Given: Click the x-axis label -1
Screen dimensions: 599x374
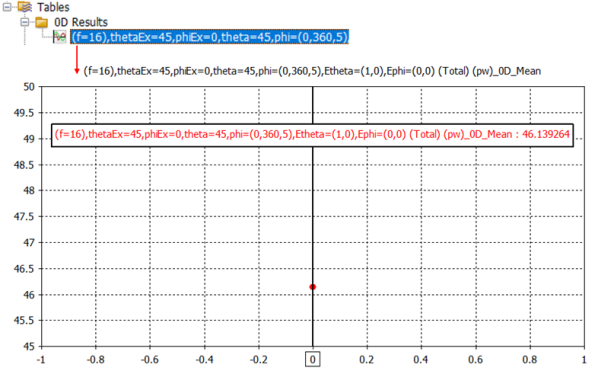Looking at the screenshot, I should [41, 360].
